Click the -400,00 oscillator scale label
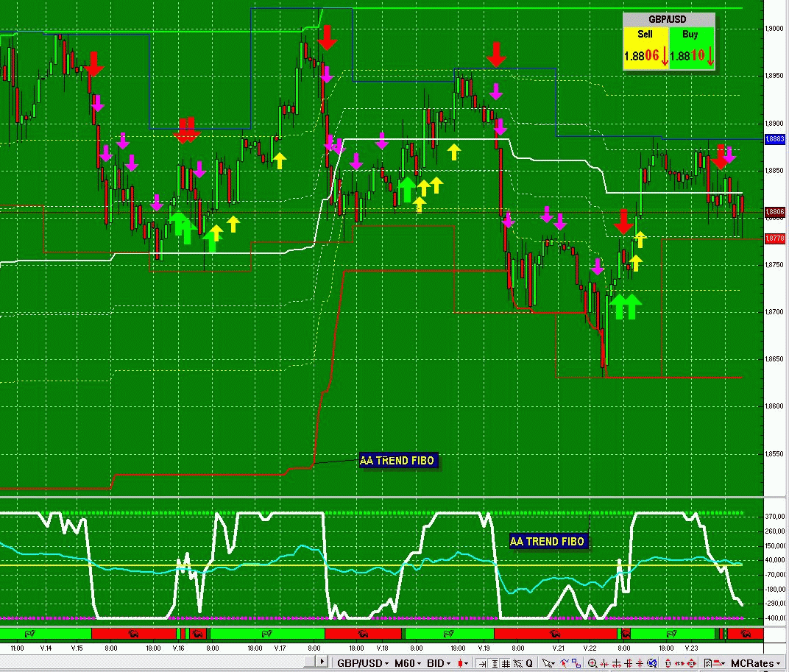 pos(776,618)
